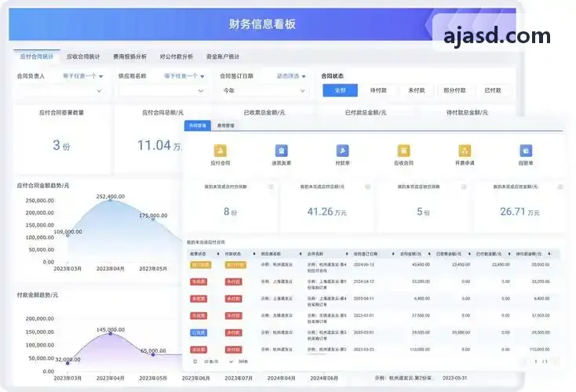Switch to the 费用管理 tab in front panel
This screenshot has height=392, width=576.
coord(225,125)
